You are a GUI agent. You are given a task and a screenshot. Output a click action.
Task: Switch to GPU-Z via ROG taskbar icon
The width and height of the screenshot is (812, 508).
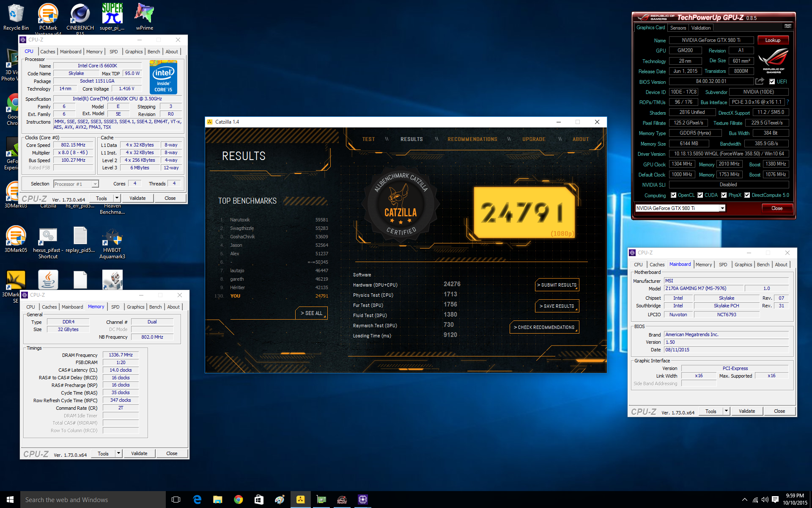342,500
